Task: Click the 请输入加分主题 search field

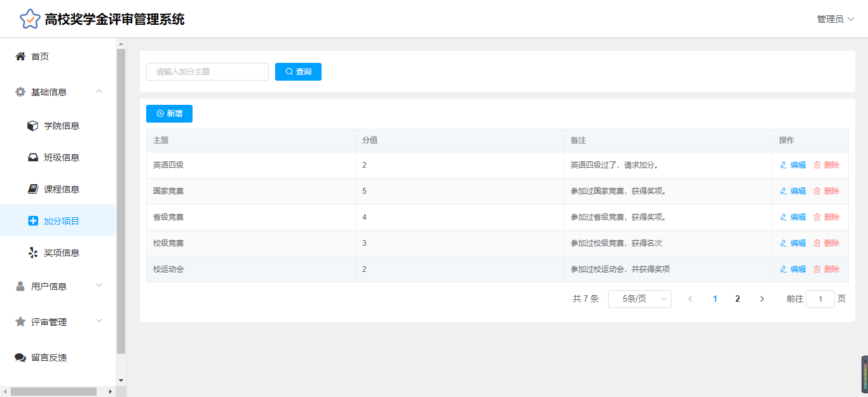Action: 207,72
